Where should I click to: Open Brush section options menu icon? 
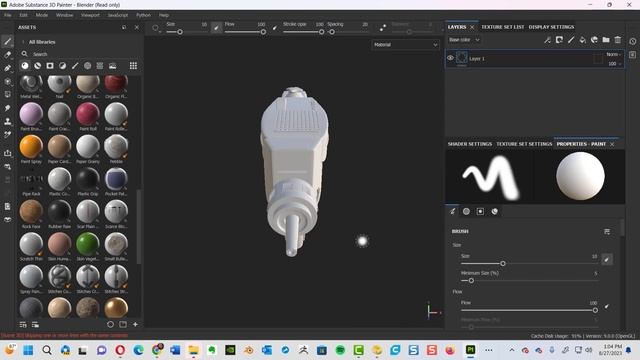607,231
